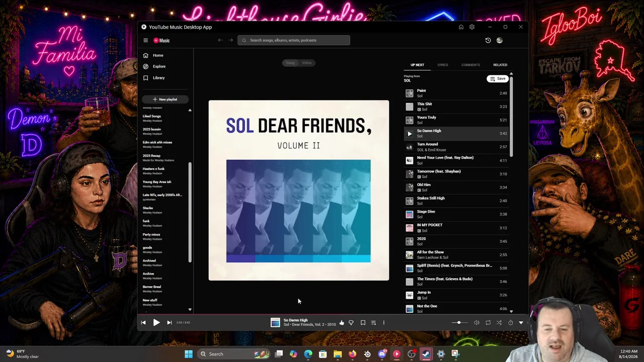The width and height of the screenshot is (644, 362).
Task: Open Steam from taskbar
Action: [426, 354]
